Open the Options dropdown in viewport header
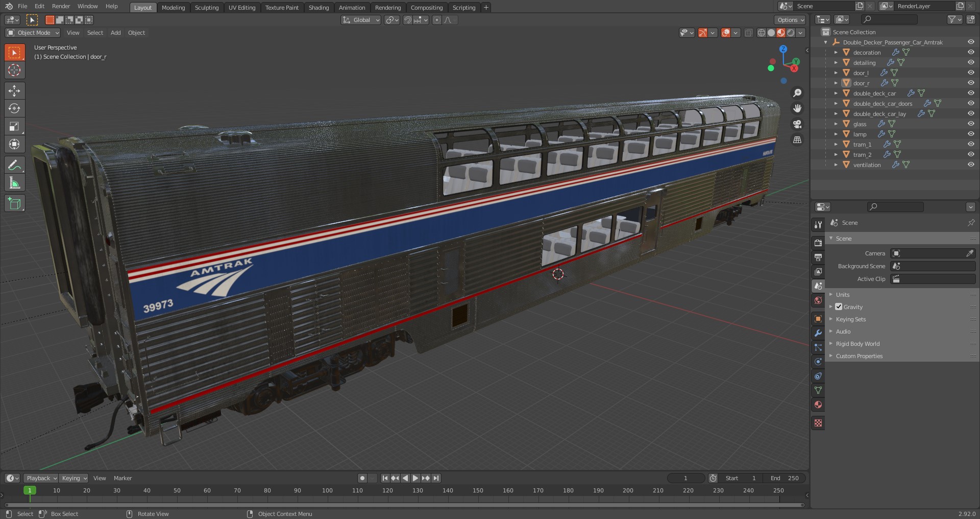Image resolution: width=980 pixels, height=519 pixels. click(x=790, y=20)
